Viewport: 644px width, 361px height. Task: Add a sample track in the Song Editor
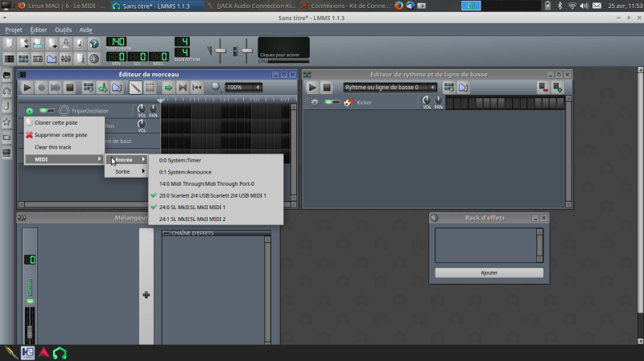[103, 88]
